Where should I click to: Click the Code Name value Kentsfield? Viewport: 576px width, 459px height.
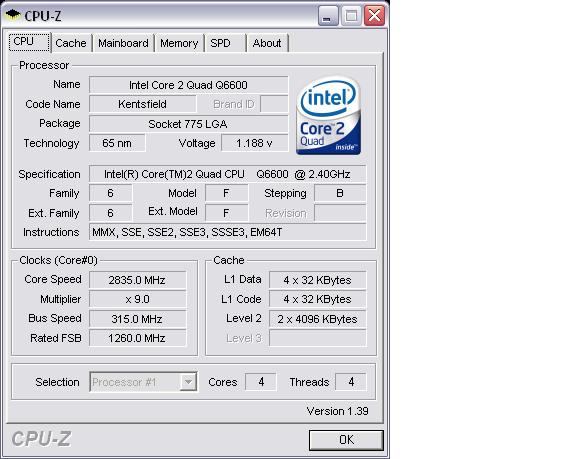coord(143,104)
